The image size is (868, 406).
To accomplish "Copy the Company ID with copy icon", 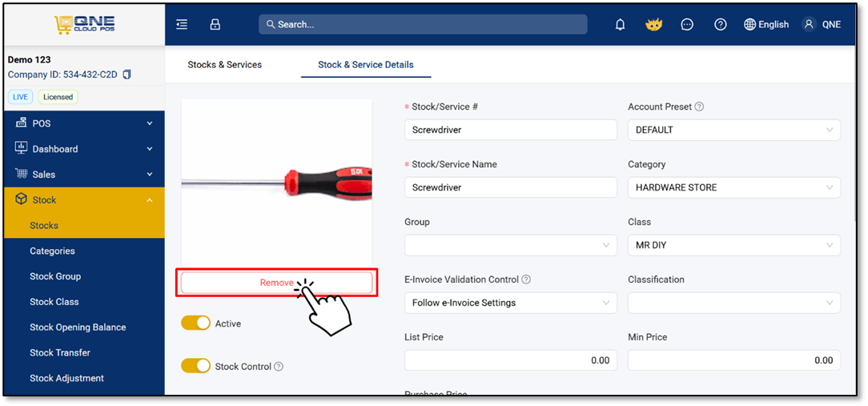I will coord(127,74).
